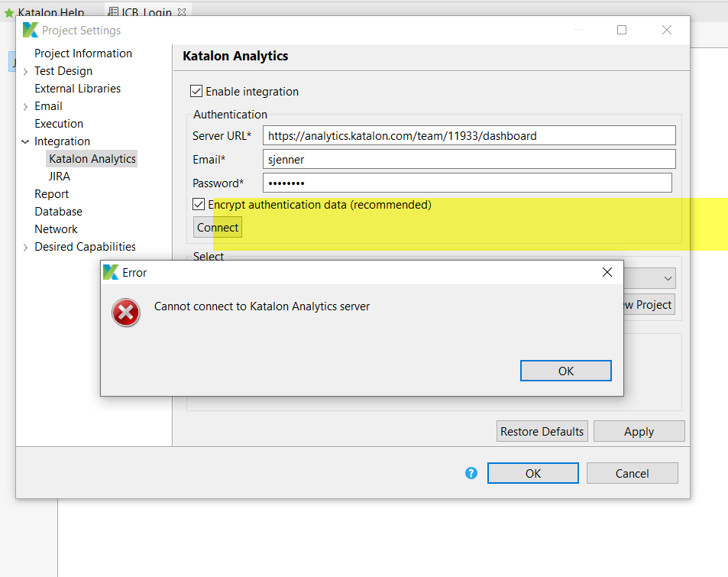Expand the Email node
The image size is (728, 577).
pyautogui.click(x=25, y=107)
